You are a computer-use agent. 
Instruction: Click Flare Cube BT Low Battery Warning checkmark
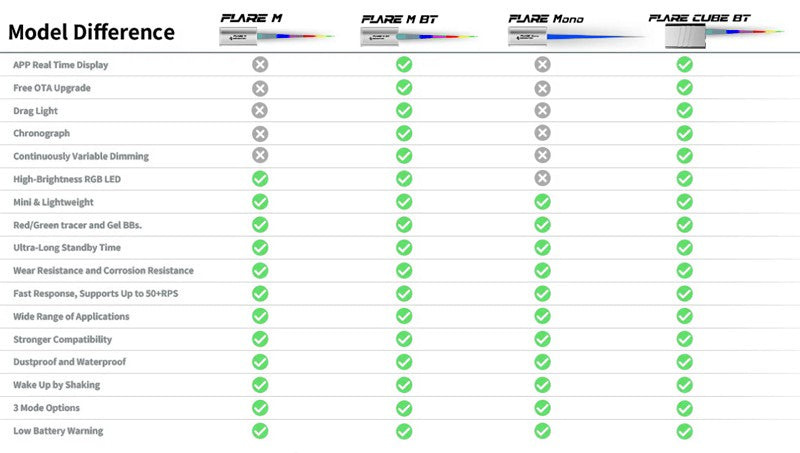click(685, 431)
